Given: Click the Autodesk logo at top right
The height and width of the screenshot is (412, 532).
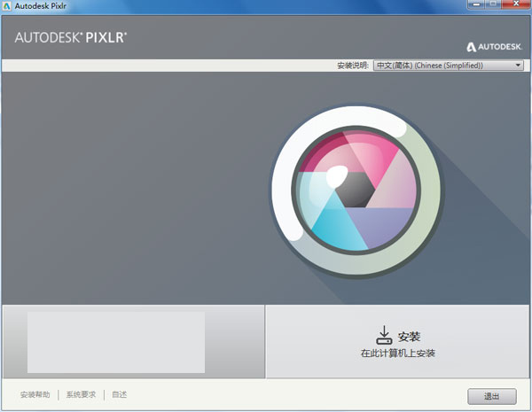Looking at the screenshot, I should click(x=494, y=47).
